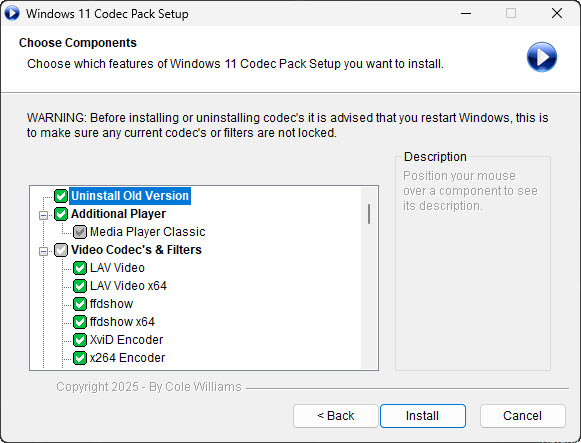Viewport: 581px width, 443px height.
Task: Select the Media Player Classic tree item
Action: click(x=147, y=232)
